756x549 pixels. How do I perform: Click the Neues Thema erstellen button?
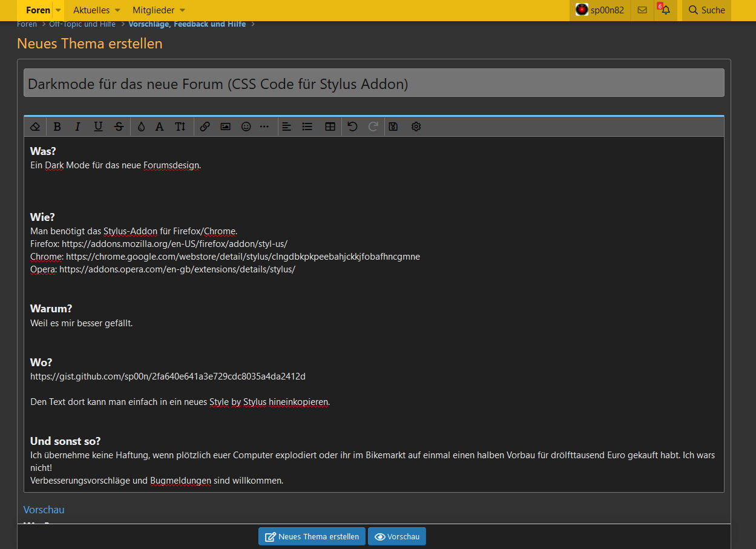pyautogui.click(x=312, y=536)
